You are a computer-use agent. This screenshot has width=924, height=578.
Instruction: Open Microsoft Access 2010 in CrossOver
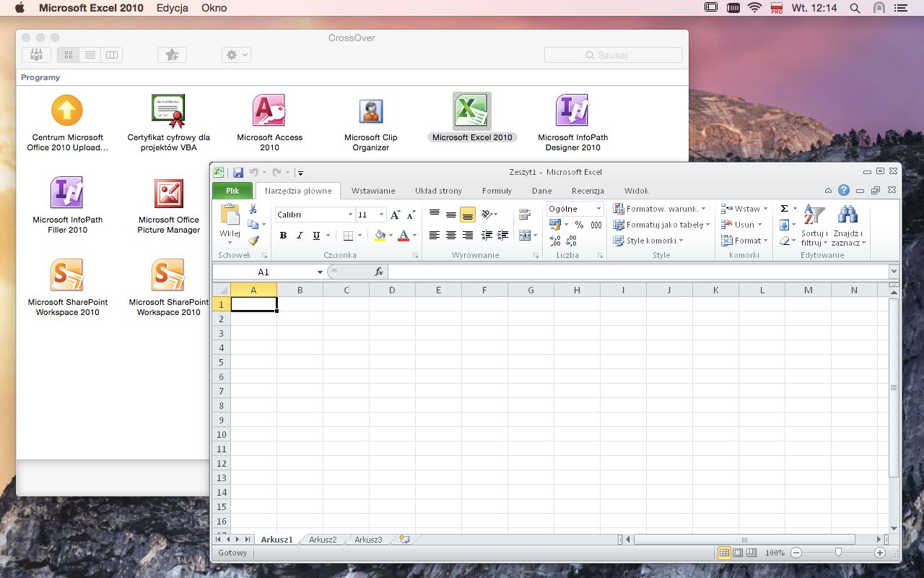click(269, 123)
